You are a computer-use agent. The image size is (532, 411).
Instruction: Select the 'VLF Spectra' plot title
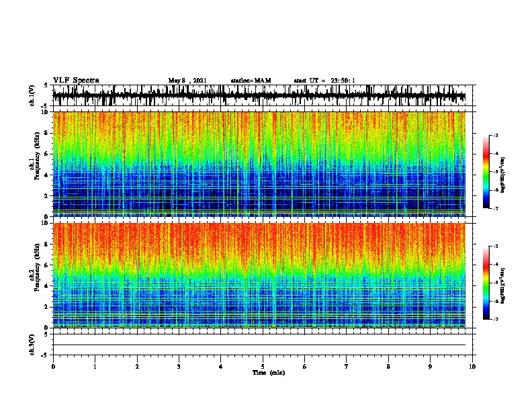point(76,81)
